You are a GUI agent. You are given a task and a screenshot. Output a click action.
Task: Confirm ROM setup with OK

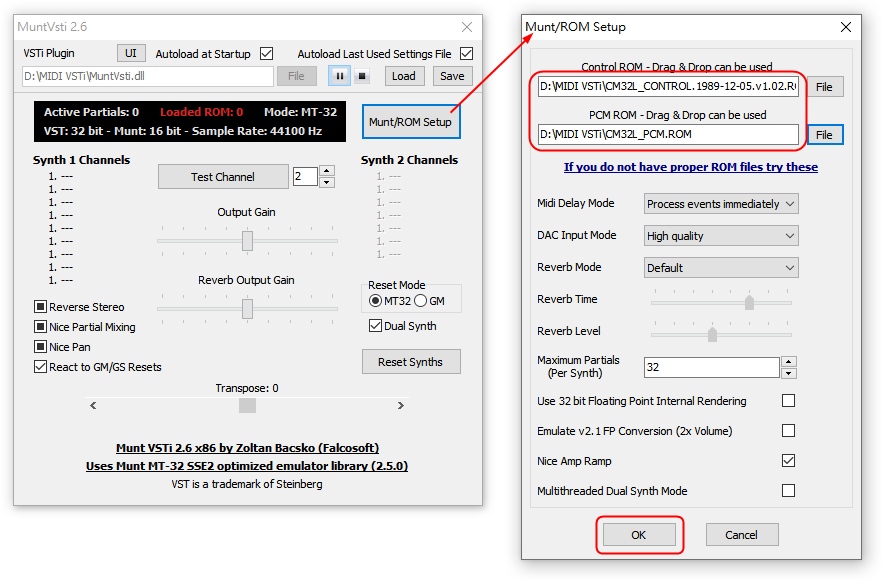coord(639,535)
